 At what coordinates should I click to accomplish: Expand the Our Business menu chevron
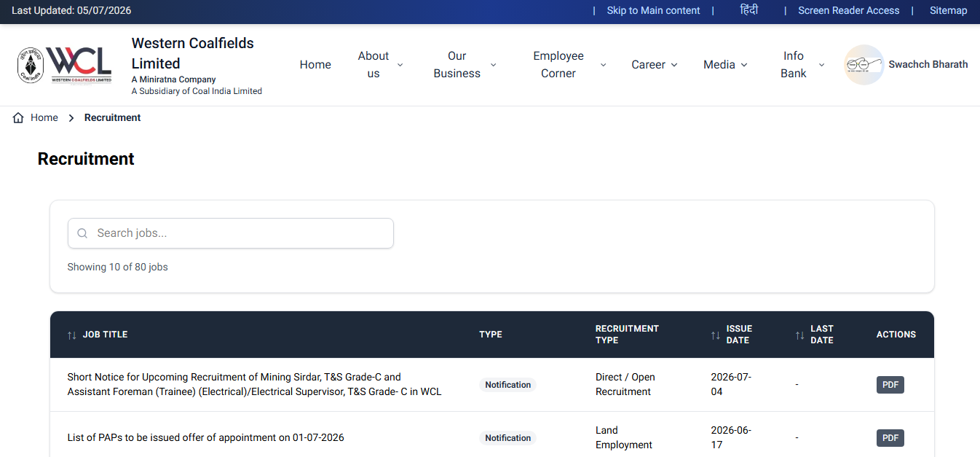[493, 65]
